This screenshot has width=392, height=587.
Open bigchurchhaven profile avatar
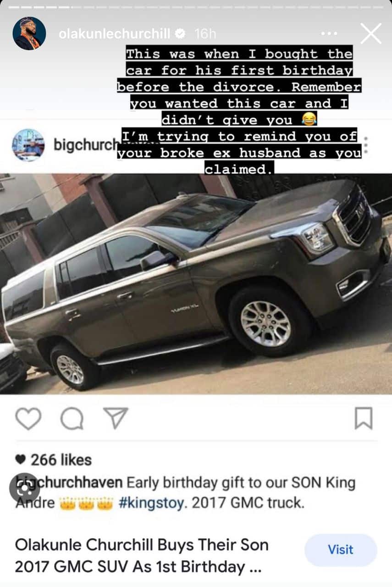(x=28, y=145)
